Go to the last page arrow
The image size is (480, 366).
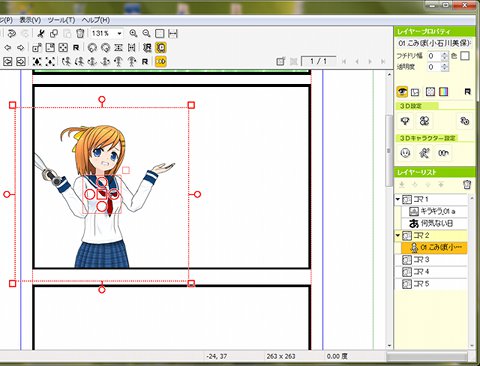click(x=383, y=62)
